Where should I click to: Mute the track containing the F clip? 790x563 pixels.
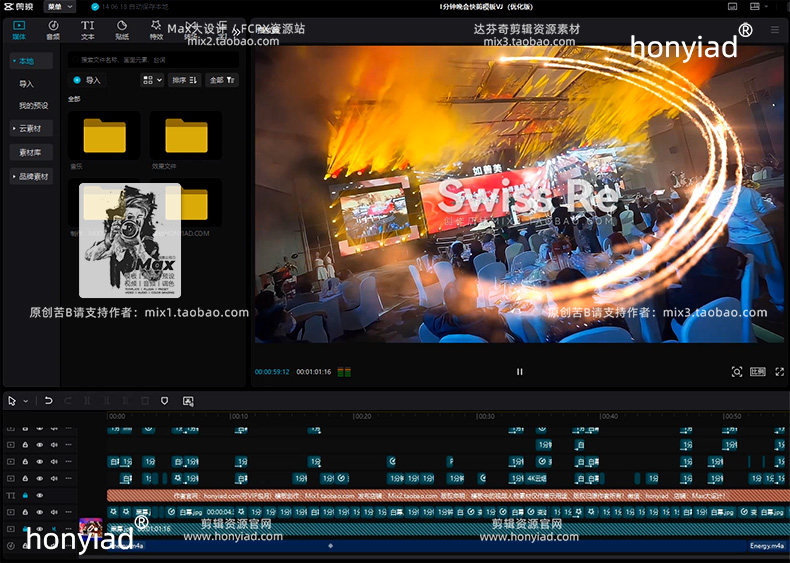(x=54, y=461)
